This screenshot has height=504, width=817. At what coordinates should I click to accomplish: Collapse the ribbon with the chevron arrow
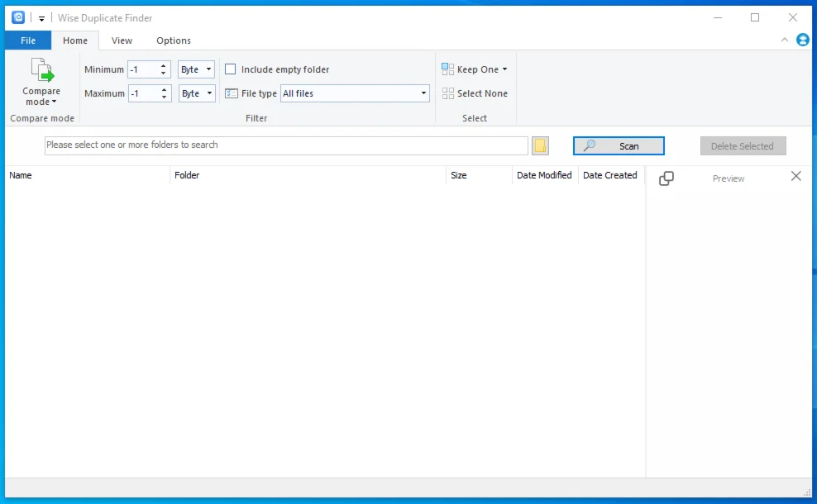click(784, 40)
